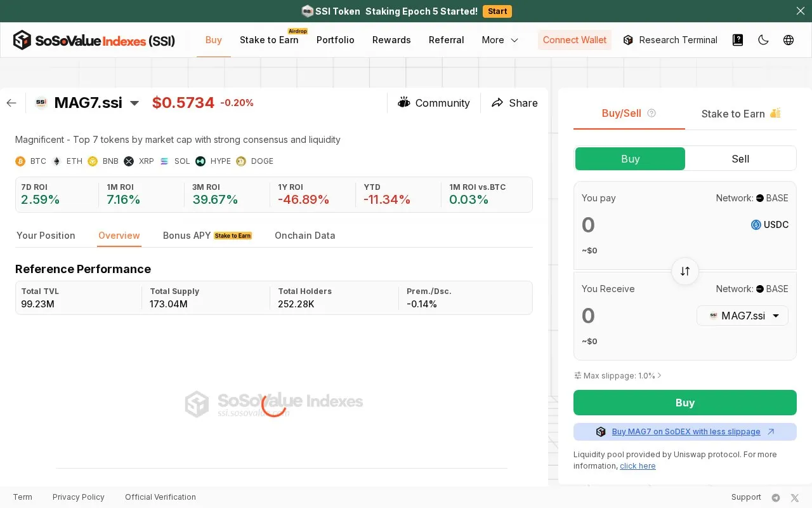The height and width of the screenshot is (508, 812).
Task: Select the Sell toggle option
Action: pos(740,159)
